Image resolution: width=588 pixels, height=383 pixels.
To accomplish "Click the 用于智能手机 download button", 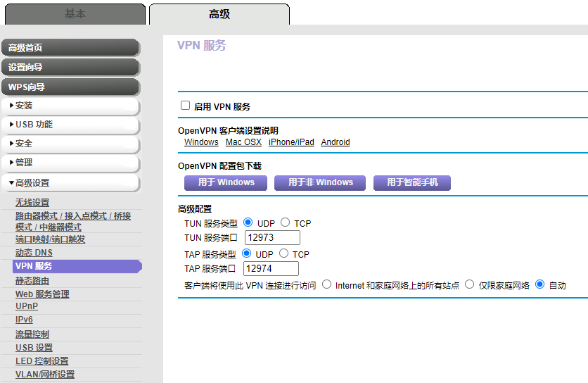I will (x=412, y=183).
